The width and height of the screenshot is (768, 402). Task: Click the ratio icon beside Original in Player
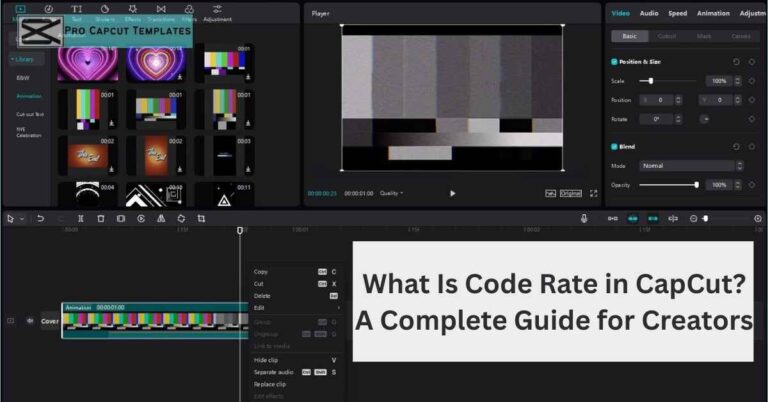[x=551, y=193]
